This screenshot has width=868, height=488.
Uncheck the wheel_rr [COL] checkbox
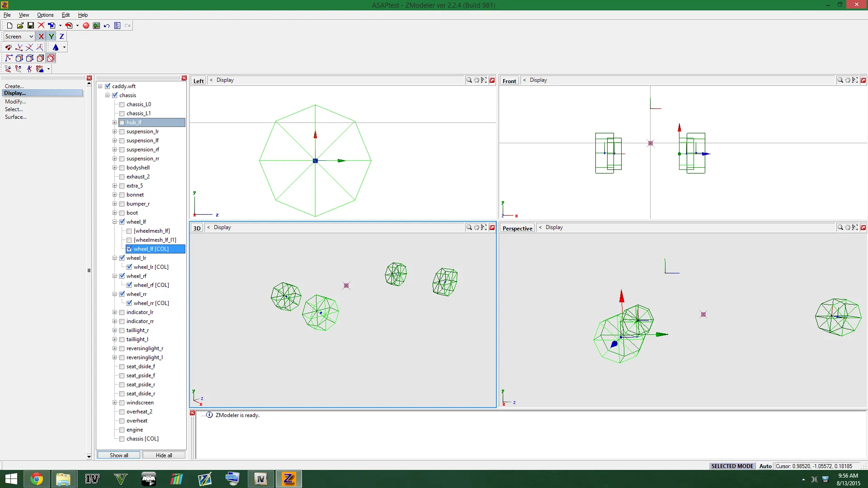click(x=129, y=303)
